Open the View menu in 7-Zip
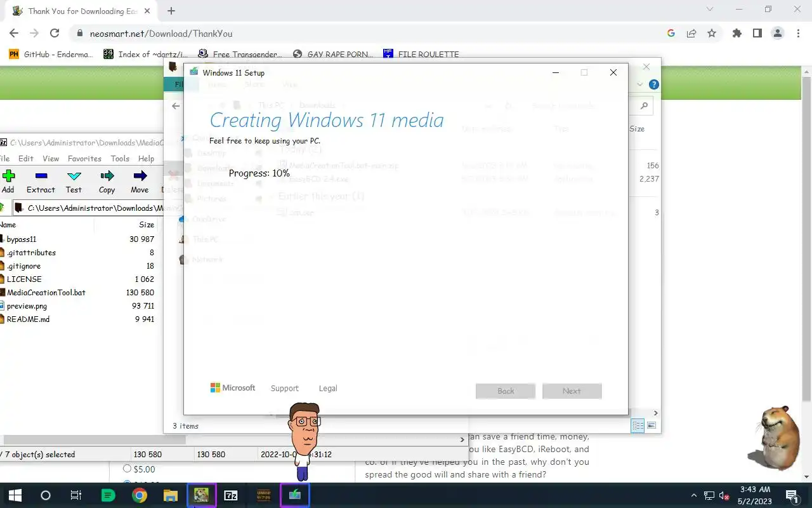 click(51, 159)
